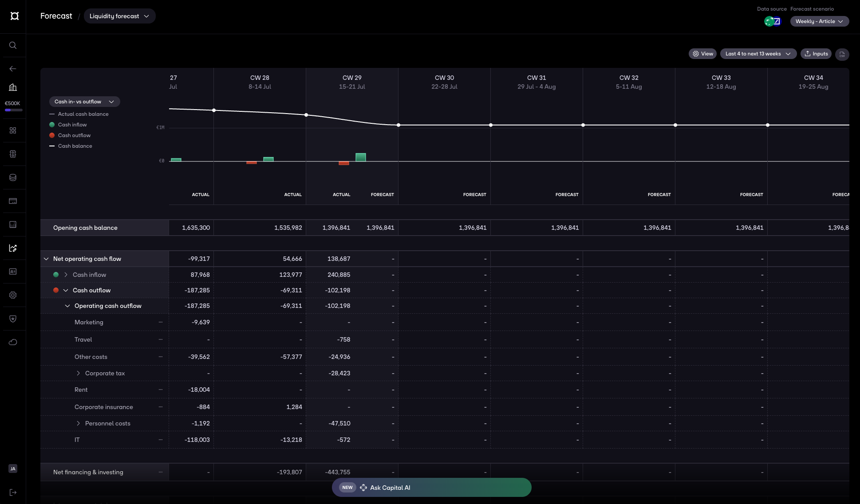
Task: Click the Inputs button
Action: click(816, 54)
